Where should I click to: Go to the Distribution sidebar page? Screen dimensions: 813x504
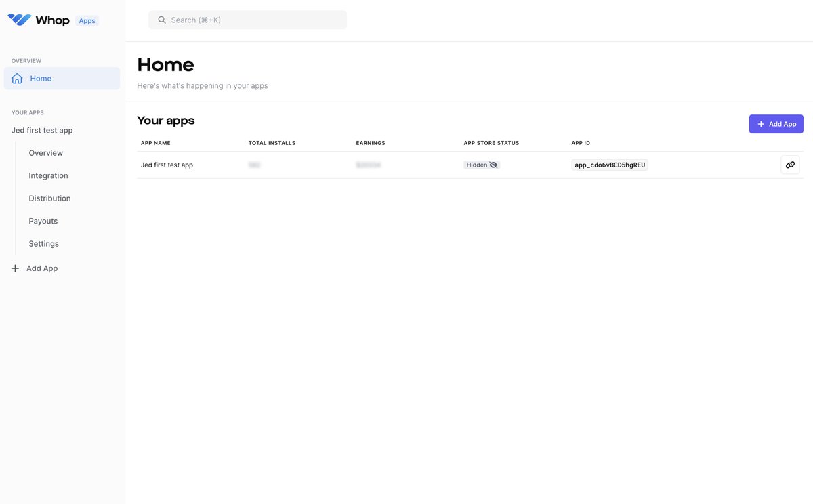pyautogui.click(x=49, y=198)
